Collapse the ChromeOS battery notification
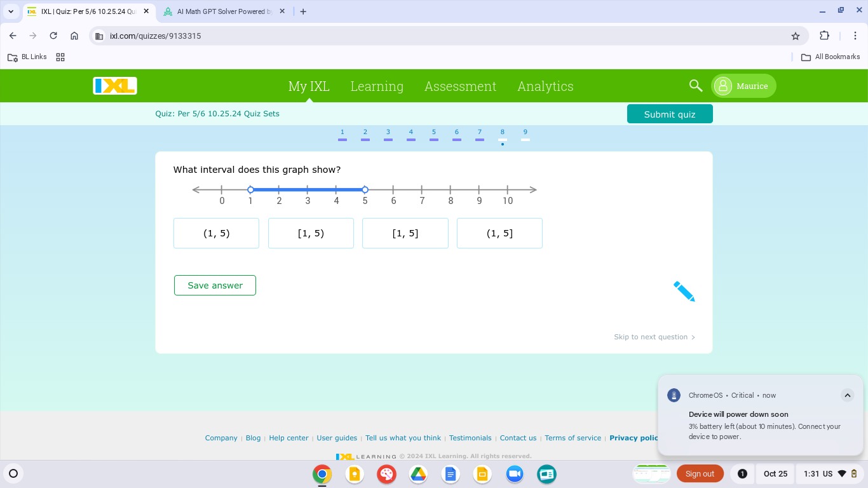 tap(847, 395)
